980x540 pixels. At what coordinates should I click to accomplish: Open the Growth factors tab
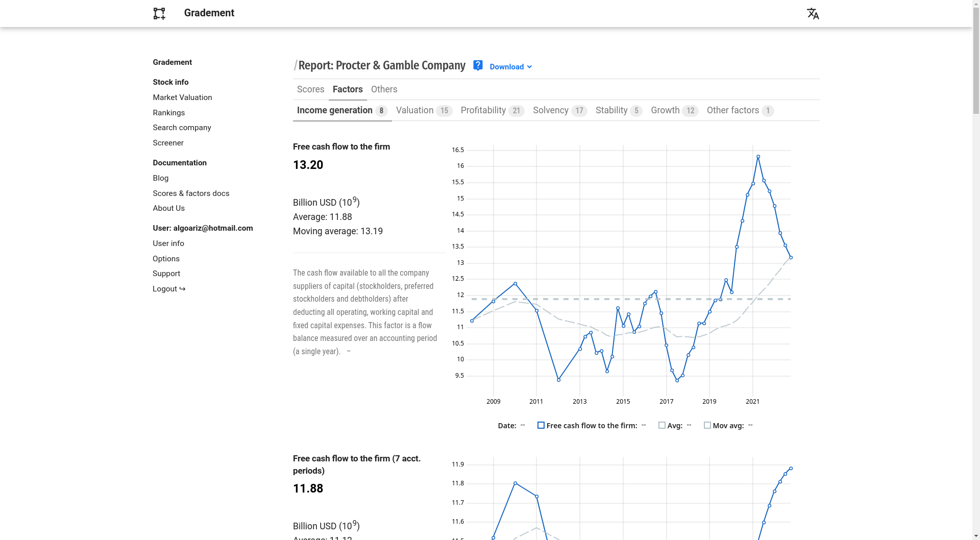[x=675, y=111]
